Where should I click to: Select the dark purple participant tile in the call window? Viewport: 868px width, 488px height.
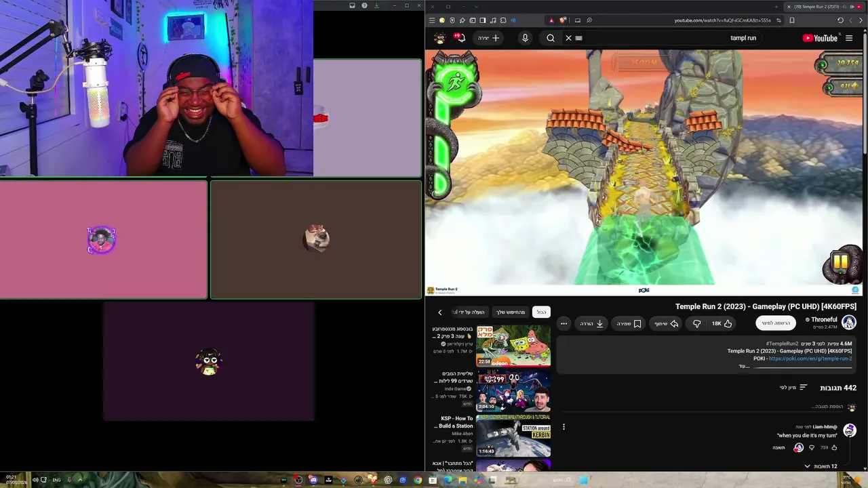(209, 361)
